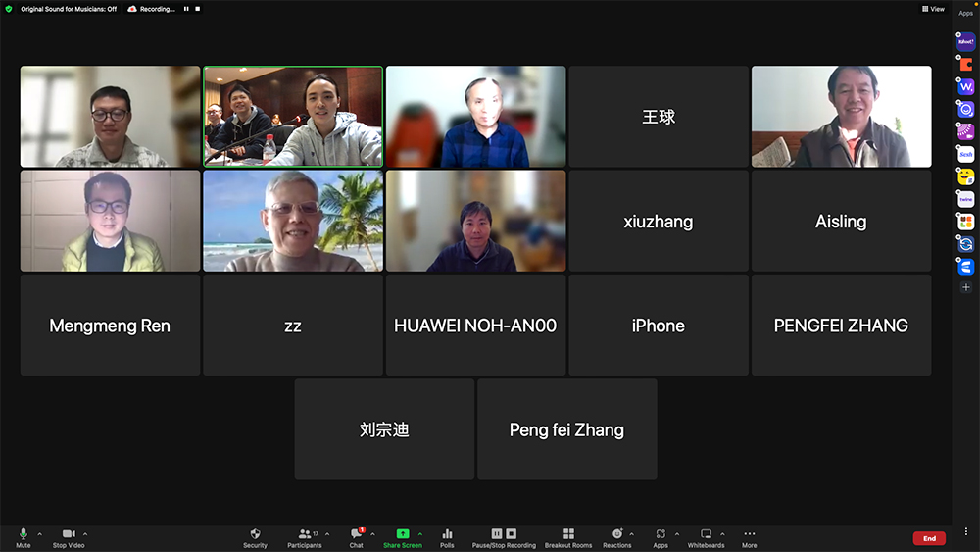The width and height of the screenshot is (980, 552).
Task: Open Security shield menu
Action: 255,537
